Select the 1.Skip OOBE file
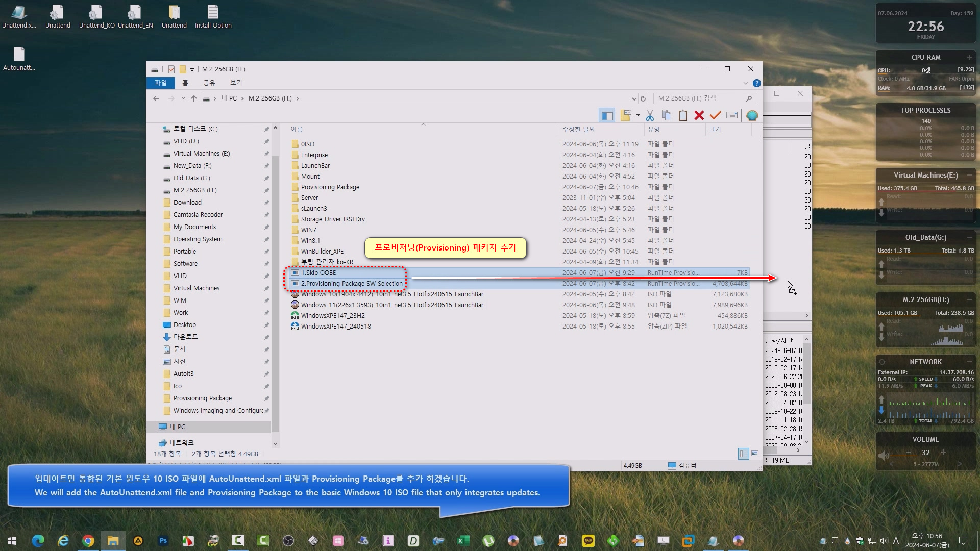980x551 pixels. pos(318,273)
